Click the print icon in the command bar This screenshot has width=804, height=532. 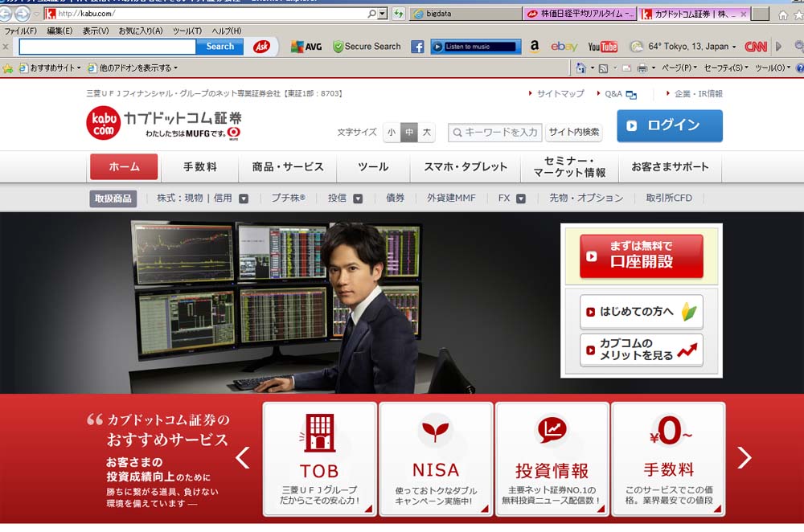tap(642, 68)
